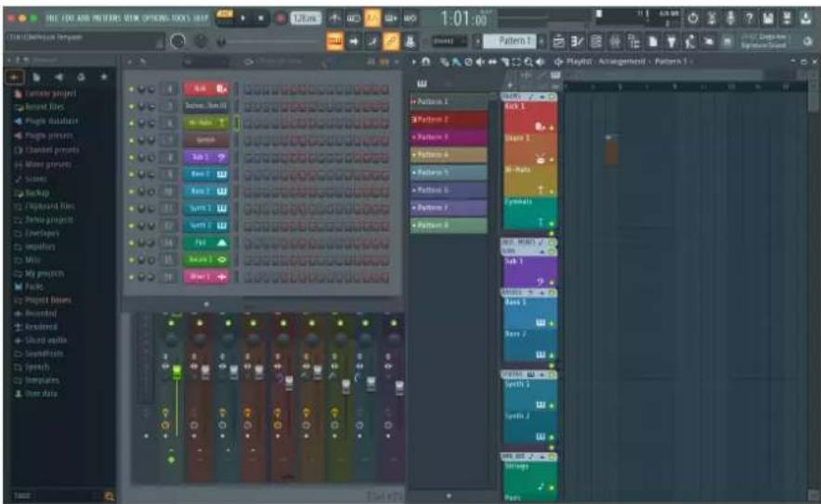Open the OPTIONS menu
Viewport: 821px width, 504px height.
tap(153, 19)
